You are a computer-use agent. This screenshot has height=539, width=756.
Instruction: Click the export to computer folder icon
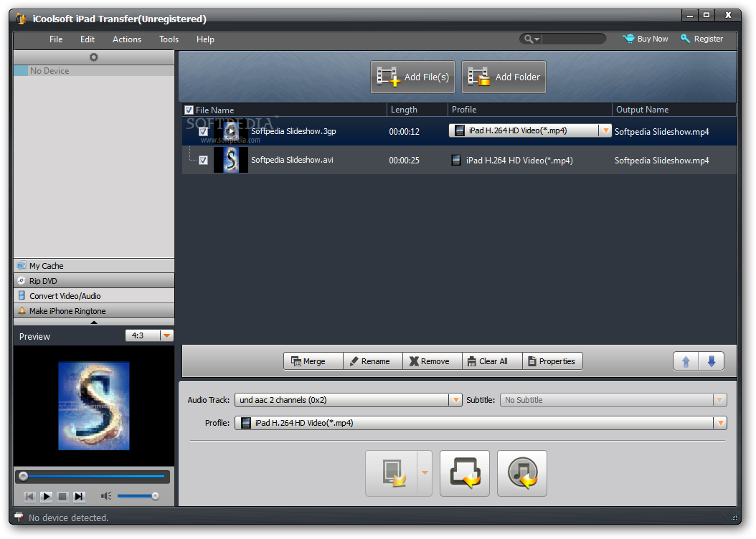tap(465, 473)
